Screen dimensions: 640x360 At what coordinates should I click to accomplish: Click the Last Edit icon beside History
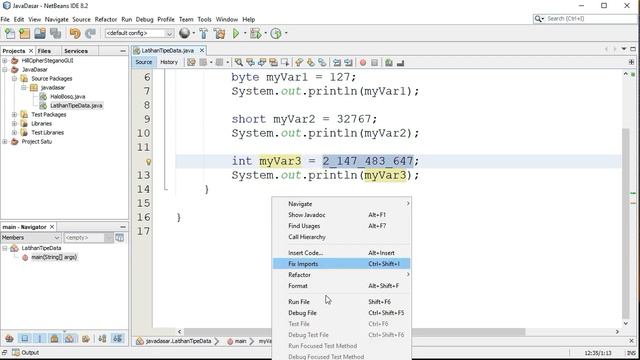coord(191,62)
